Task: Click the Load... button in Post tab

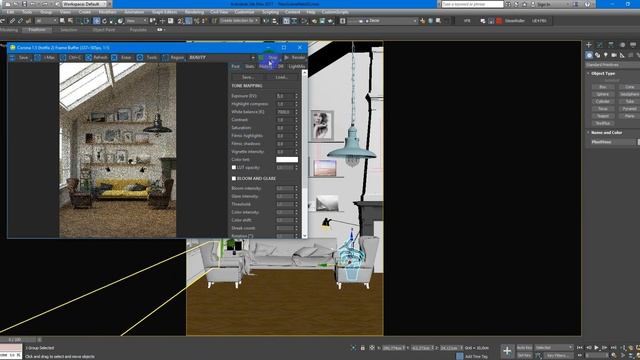Action: [x=281, y=77]
